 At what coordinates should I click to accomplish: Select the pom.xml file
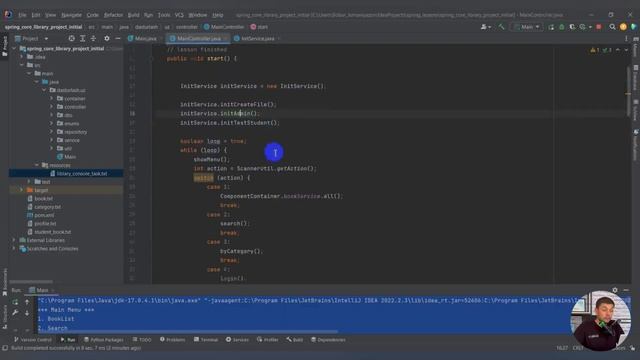pyautogui.click(x=40, y=215)
